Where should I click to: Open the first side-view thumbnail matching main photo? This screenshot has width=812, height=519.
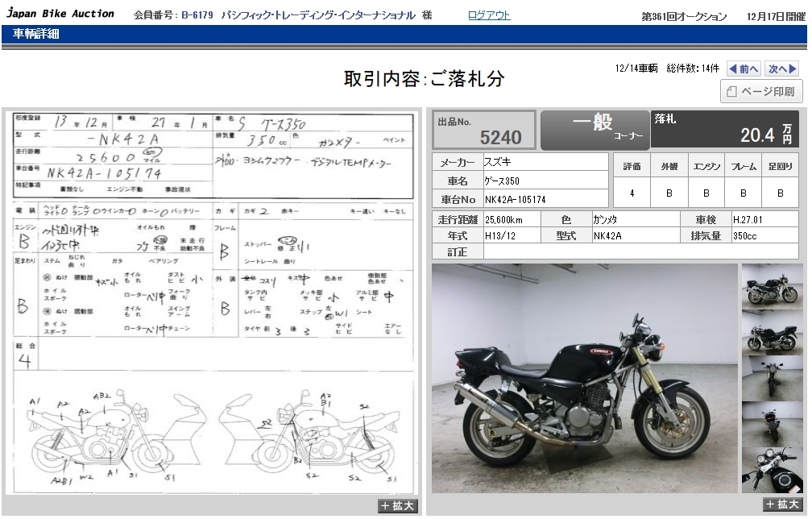(x=772, y=286)
